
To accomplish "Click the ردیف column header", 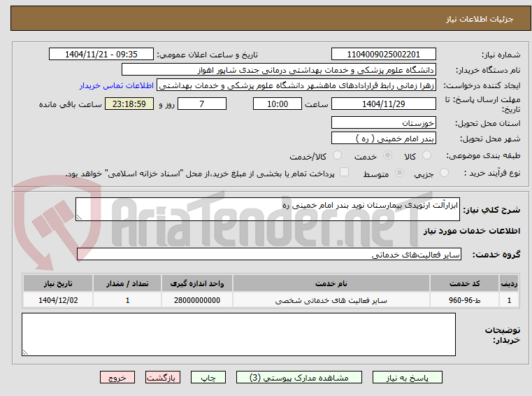I will click(509, 283).
